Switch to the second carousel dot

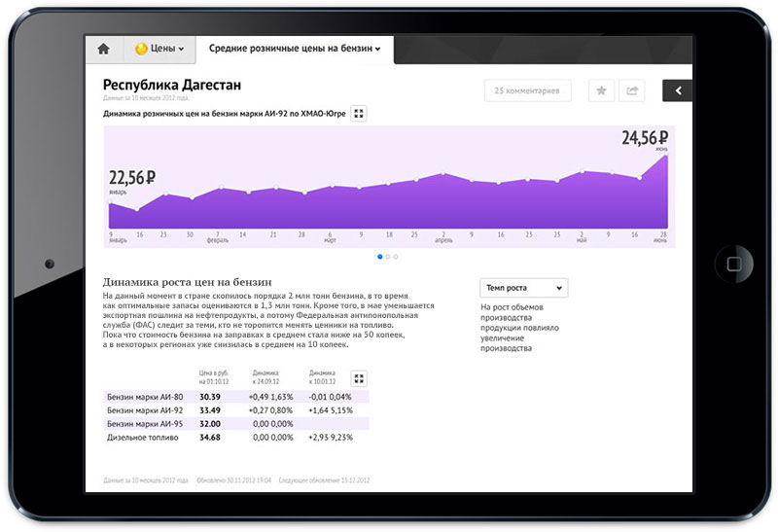[x=388, y=257]
